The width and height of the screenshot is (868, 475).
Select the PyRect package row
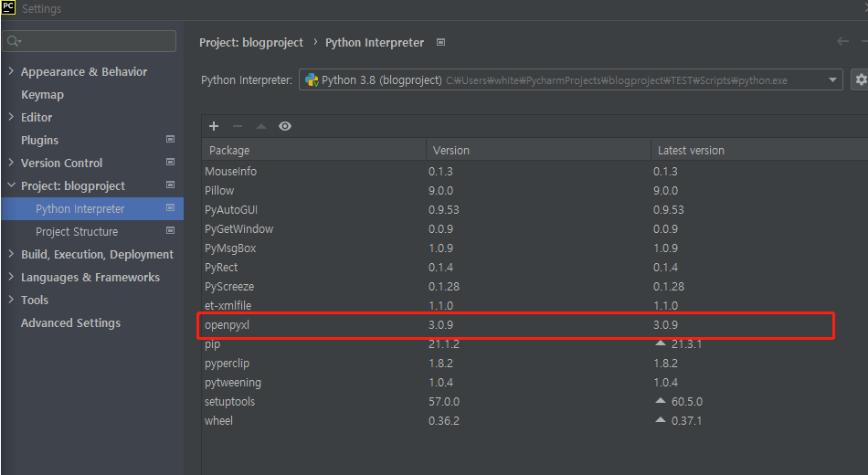(535, 267)
